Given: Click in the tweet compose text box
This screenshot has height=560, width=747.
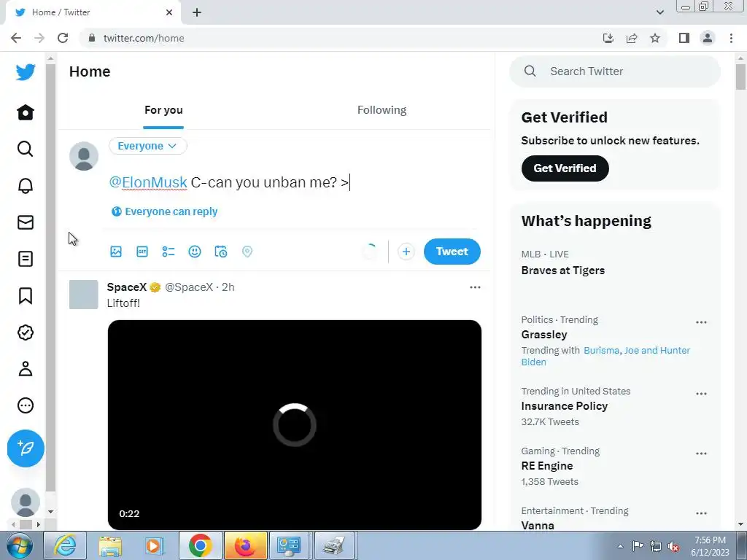Looking at the screenshot, I should (293, 182).
